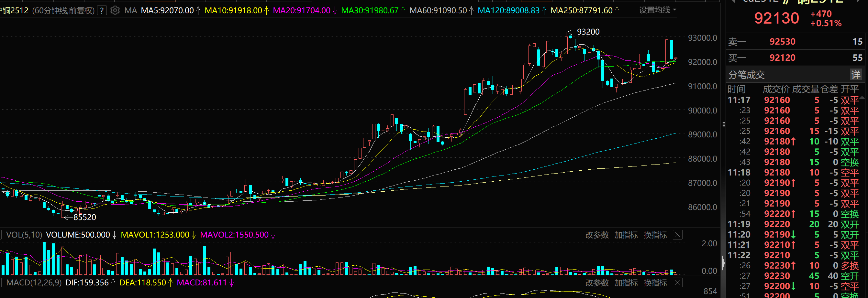
Task: Select the 11:20 tick row at 92190
Action: [794, 234]
